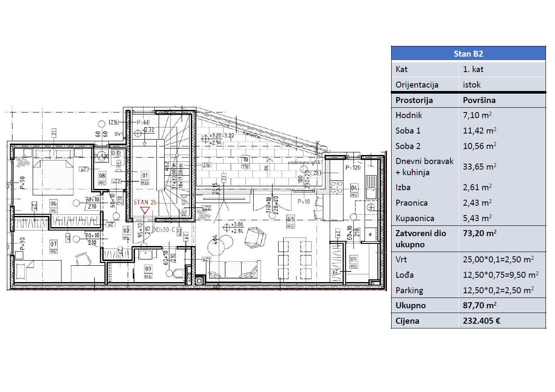Image resolution: width=555 pixels, height=392 pixels.
Task: Click the "Lođa" row label
Action: click(x=404, y=275)
